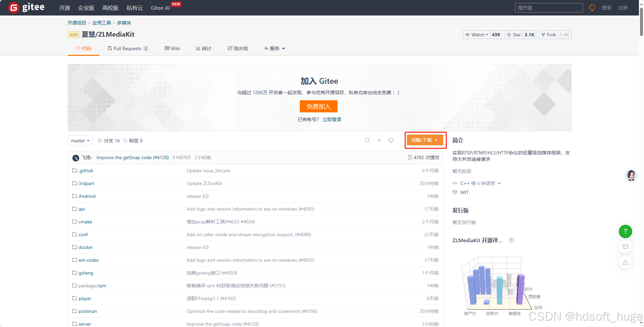Click the 应用工具 breadcrumb link
This screenshot has height=327, width=644.
point(102,23)
